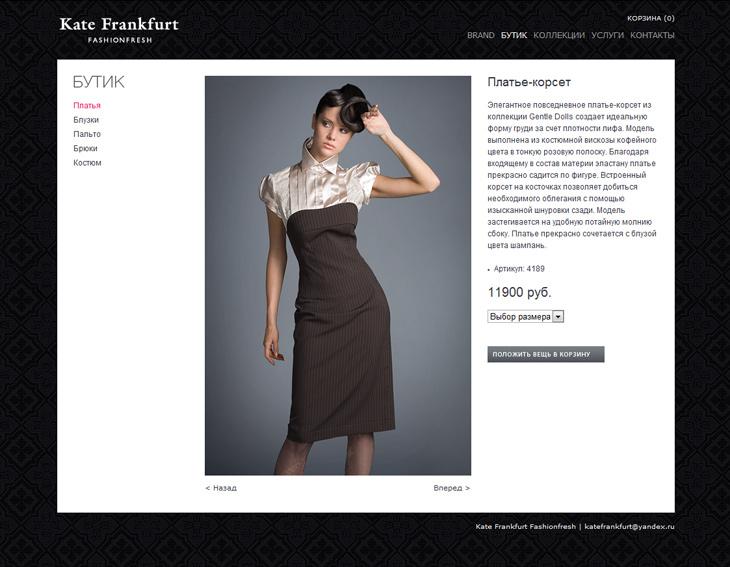Click the Kate Frankfurt logo
This screenshot has height=567, width=730.
pyautogui.click(x=119, y=30)
